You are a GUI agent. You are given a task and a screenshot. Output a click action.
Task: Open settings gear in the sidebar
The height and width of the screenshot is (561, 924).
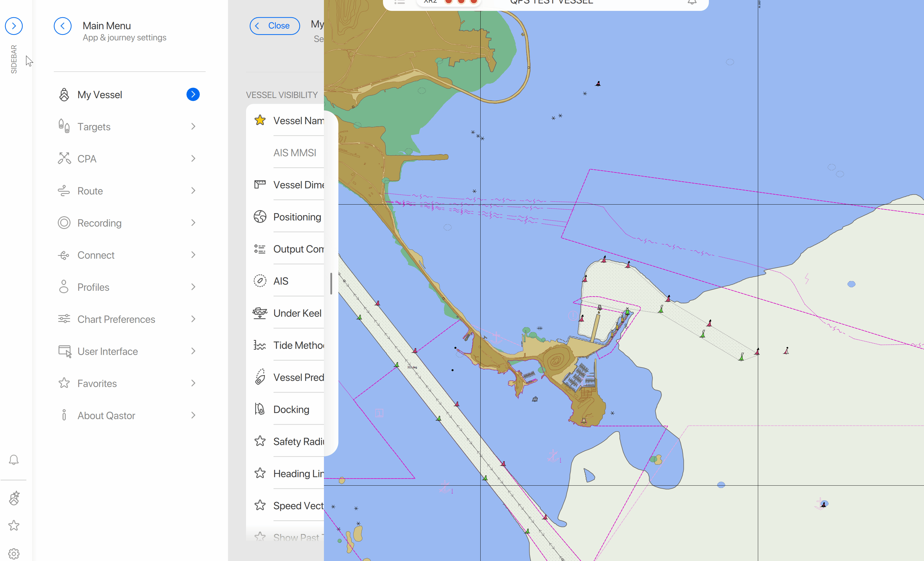click(14, 554)
